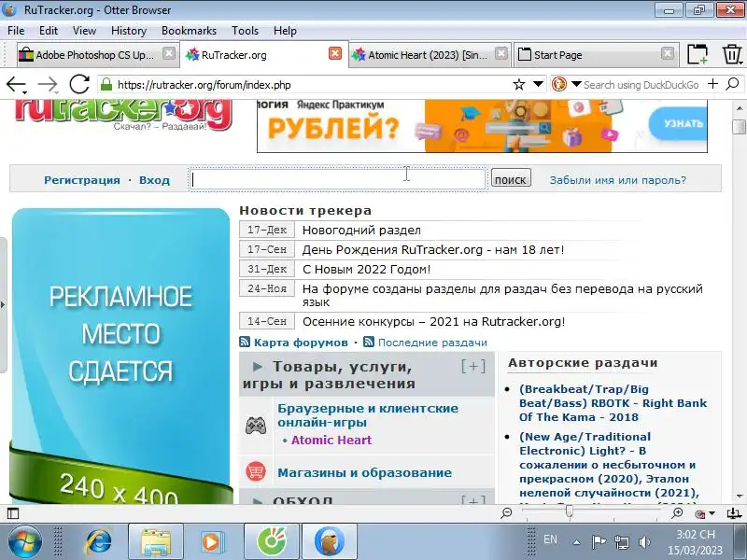Click the red shopping cart forum icon
The image size is (747, 560).
tap(256, 472)
